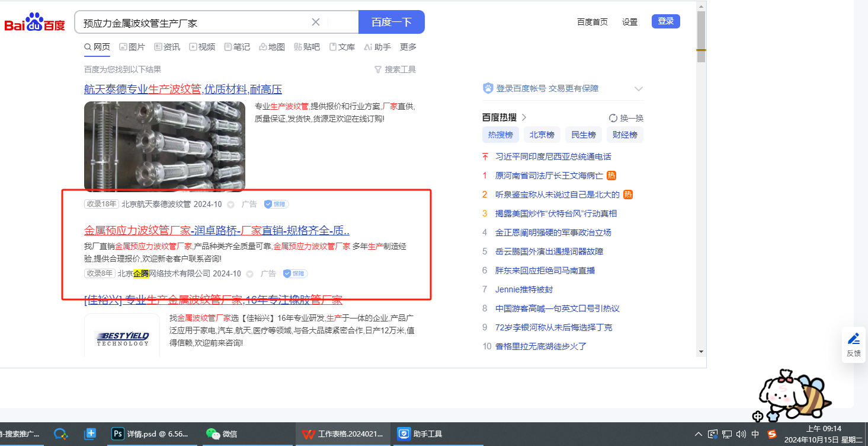Click the Sogou input method tray icon
868x446 pixels.
[772, 434]
